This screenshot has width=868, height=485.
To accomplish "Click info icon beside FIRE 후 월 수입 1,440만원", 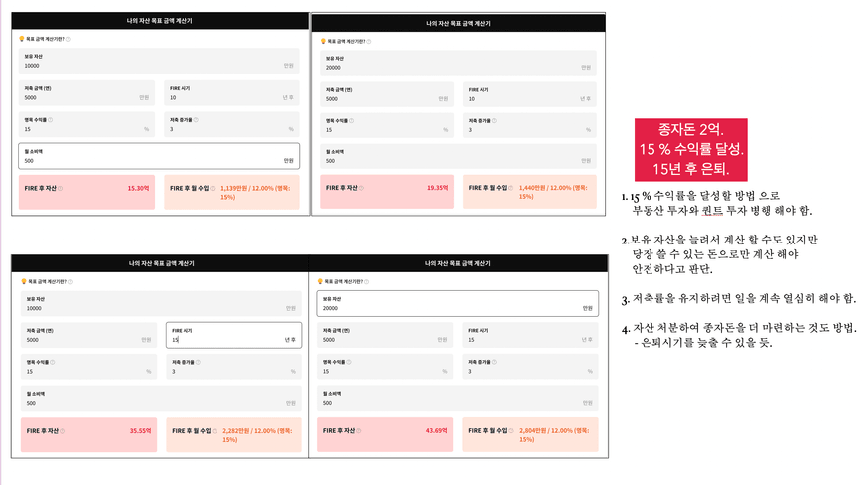I will (511, 188).
